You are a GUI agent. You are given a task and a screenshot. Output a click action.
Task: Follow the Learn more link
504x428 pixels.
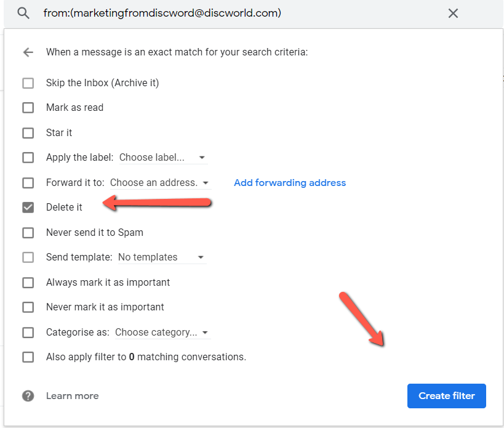coord(72,396)
